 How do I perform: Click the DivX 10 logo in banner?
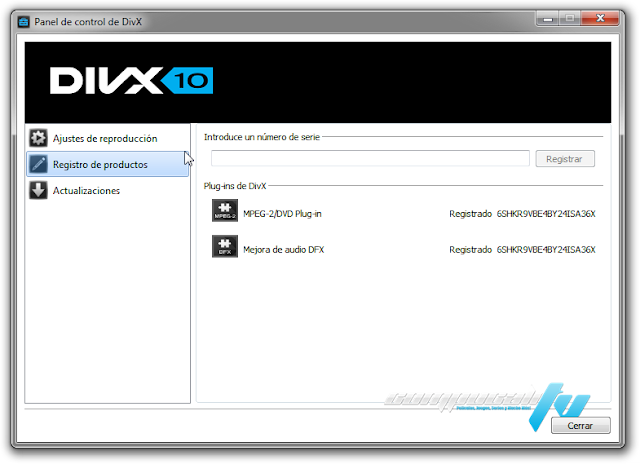click(131, 80)
